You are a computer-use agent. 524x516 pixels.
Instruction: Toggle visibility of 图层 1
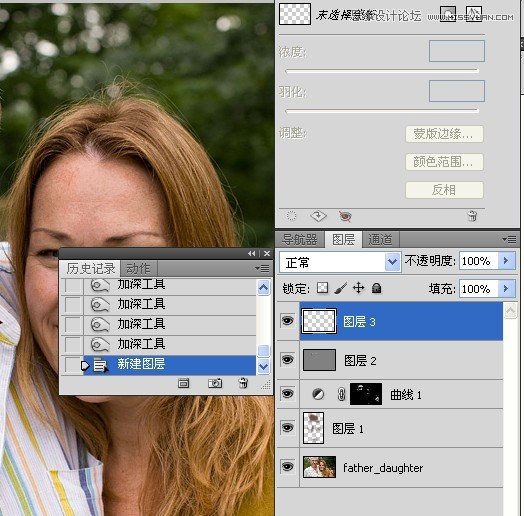coord(287,428)
